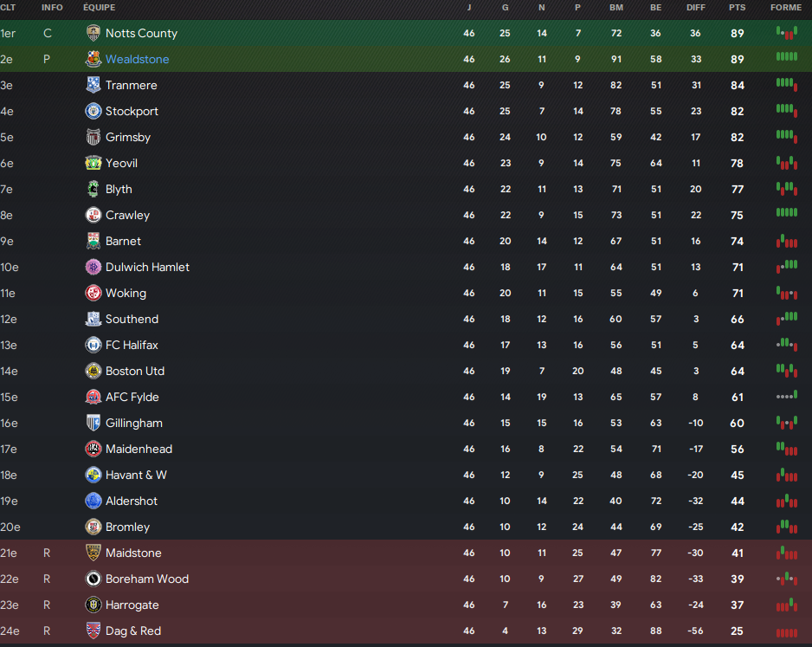Click the Yeovil club badge
Viewport: 812px width, 647px height.
click(x=93, y=163)
